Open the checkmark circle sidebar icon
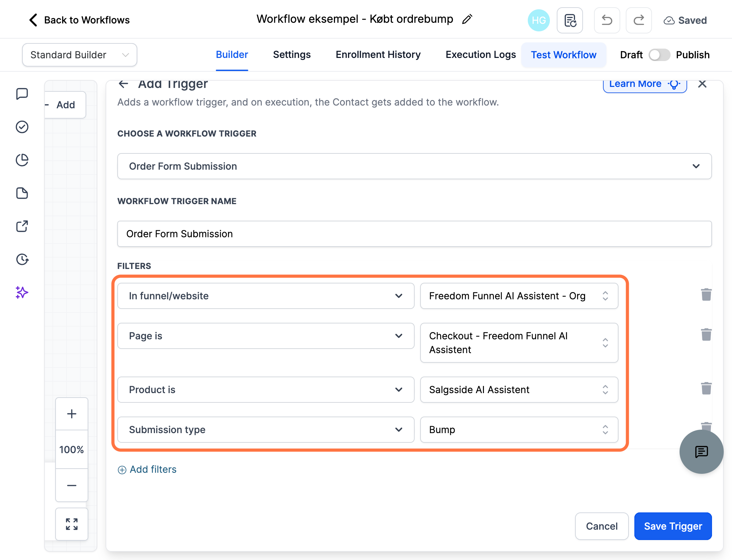732x560 pixels. pos(22,127)
